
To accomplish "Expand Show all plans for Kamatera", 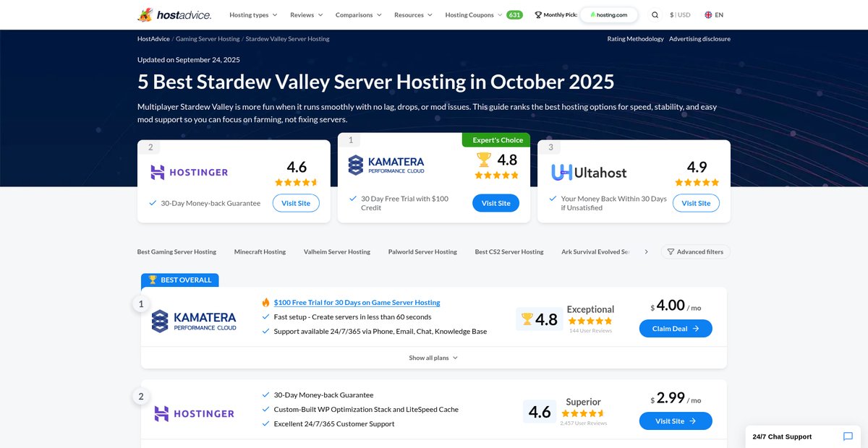I will (433, 358).
